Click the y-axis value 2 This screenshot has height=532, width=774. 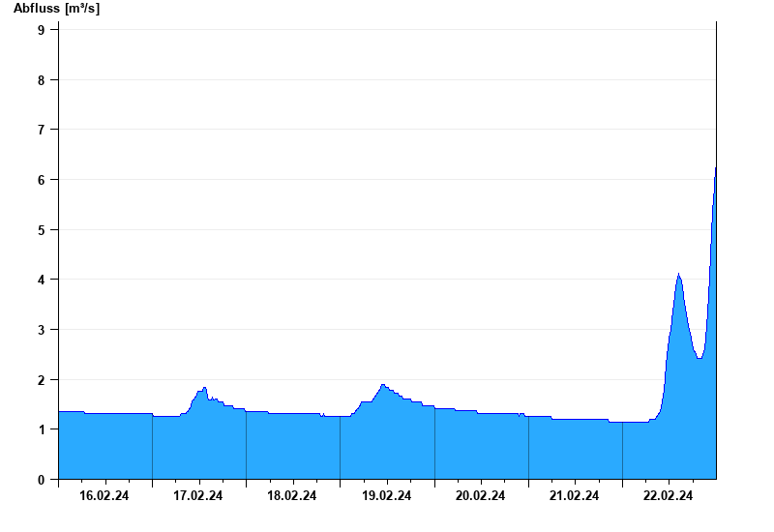(x=41, y=380)
